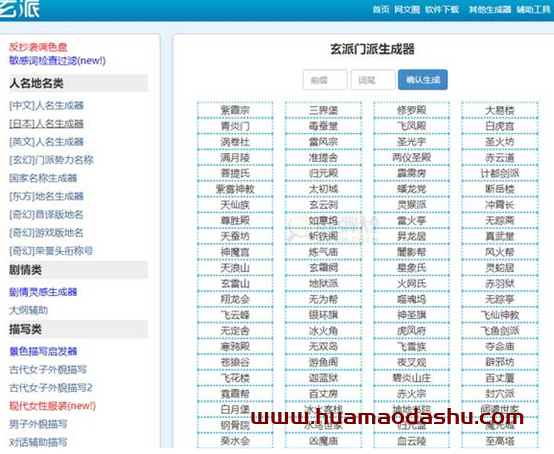
Task: Open the [奇幻]游戏版地名 link
Action: 46,232
